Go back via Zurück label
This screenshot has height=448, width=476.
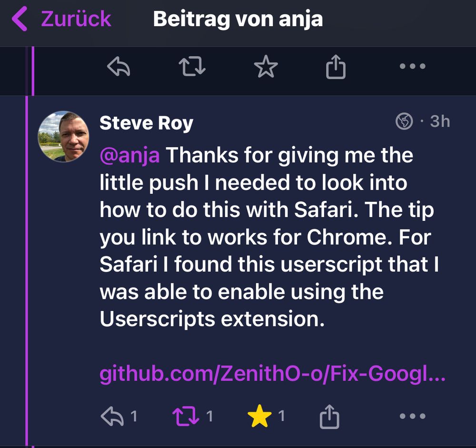pos(76,19)
